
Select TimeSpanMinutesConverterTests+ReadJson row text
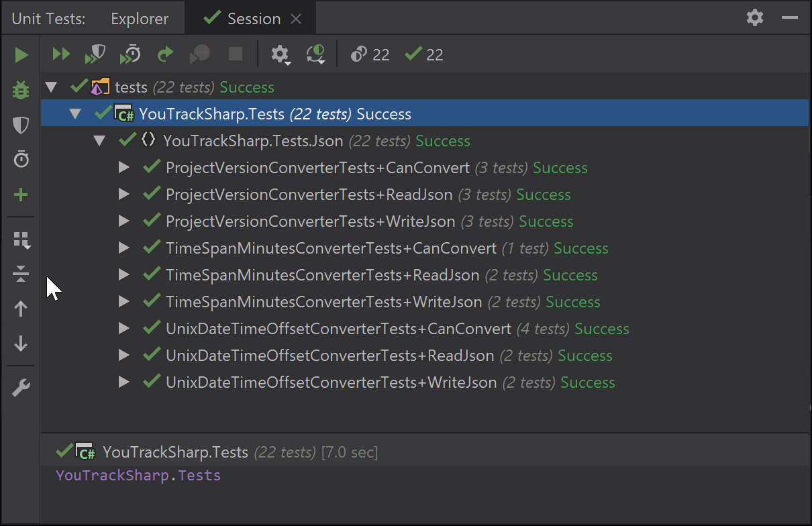[x=322, y=275]
